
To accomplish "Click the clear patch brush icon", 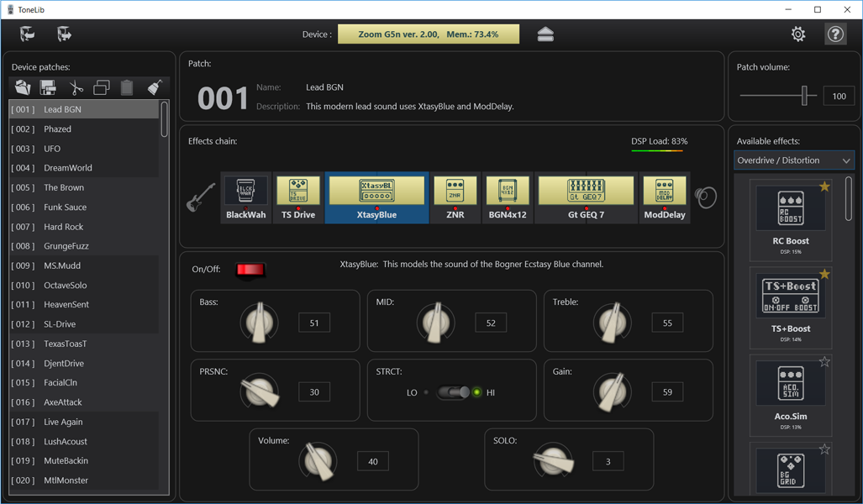I will (x=155, y=87).
